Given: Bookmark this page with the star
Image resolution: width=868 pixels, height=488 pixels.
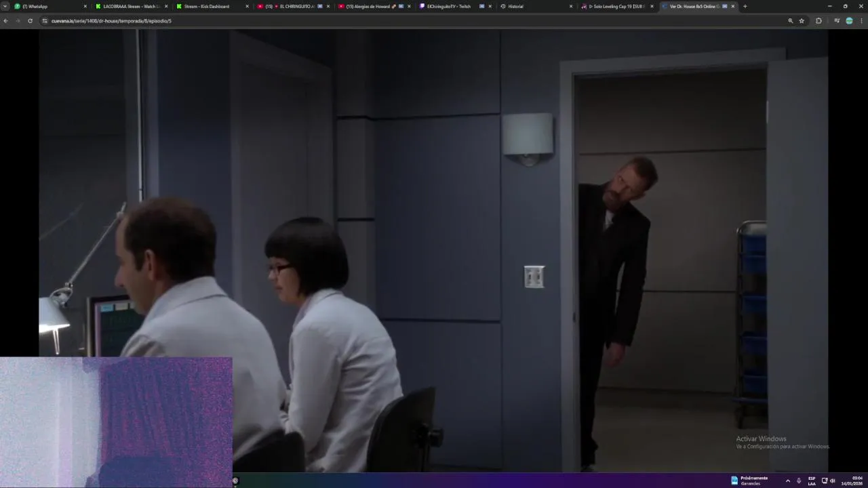Looking at the screenshot, I should tap(802, 21).
